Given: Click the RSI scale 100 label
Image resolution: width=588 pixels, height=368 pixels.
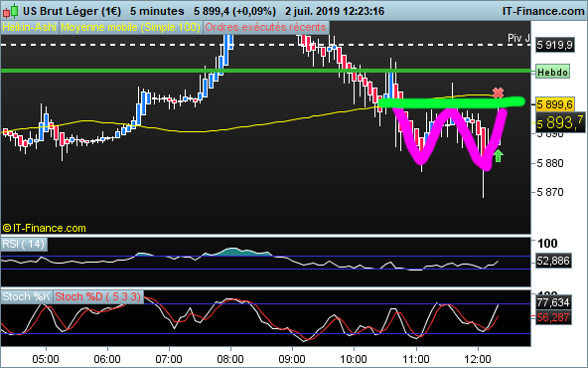Looking at the screenshot, I should pos(547,244).
